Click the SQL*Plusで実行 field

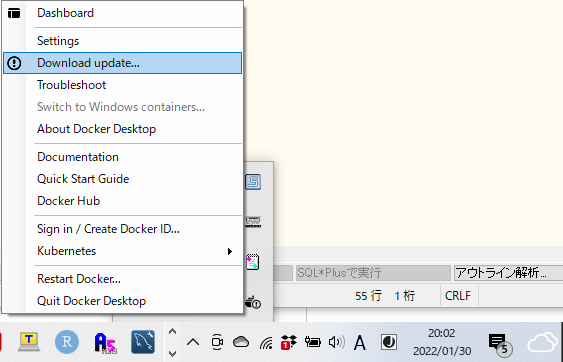(373, 273)
